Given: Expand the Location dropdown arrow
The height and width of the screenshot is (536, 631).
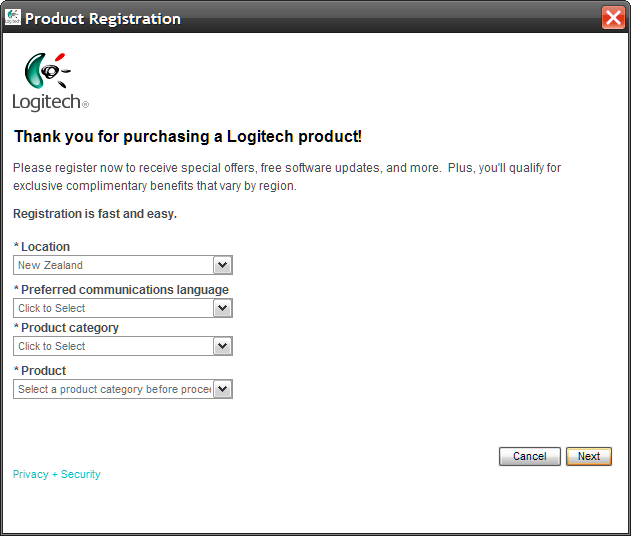Looking at the screenshot, I should [223, 265].
